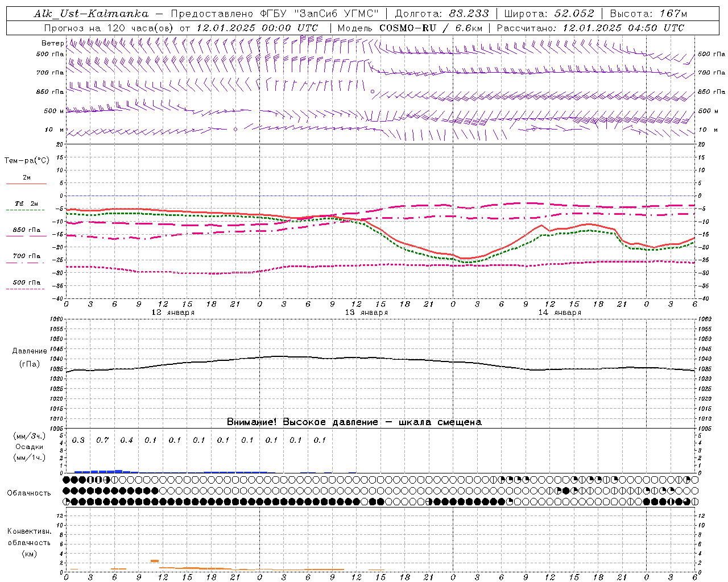The image size is (728, 582).
Task: Click the Ветер wind panel label
Action: click(x=52, y=43)
